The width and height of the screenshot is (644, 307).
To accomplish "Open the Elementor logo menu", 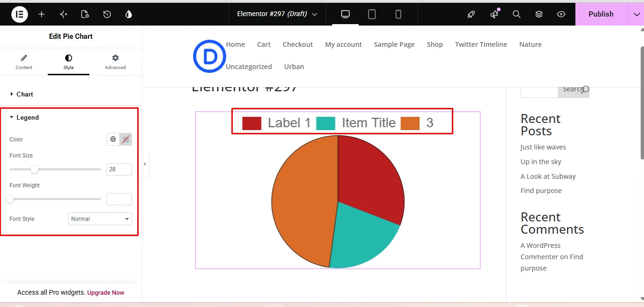I will pos(20,14).
